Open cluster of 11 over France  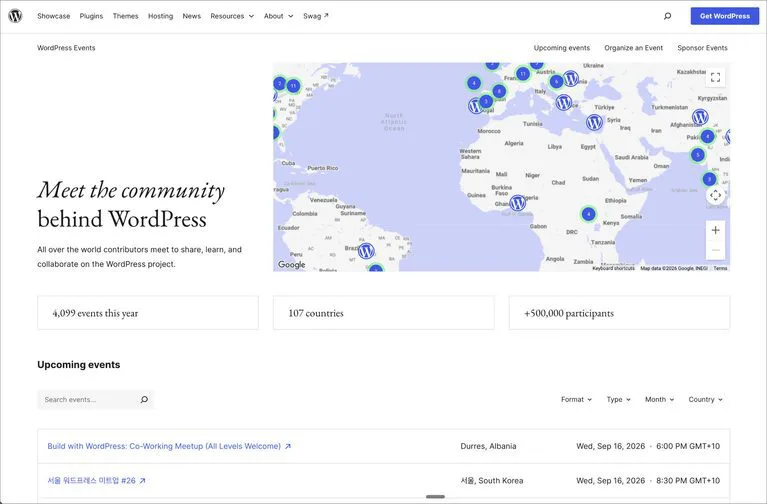[x=522, y=74]
